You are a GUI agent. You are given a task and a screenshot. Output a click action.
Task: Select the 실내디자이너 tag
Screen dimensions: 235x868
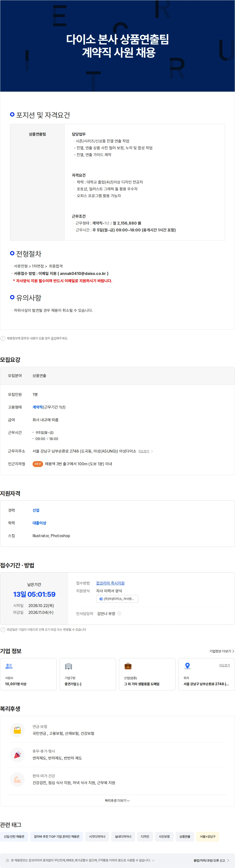123,837
